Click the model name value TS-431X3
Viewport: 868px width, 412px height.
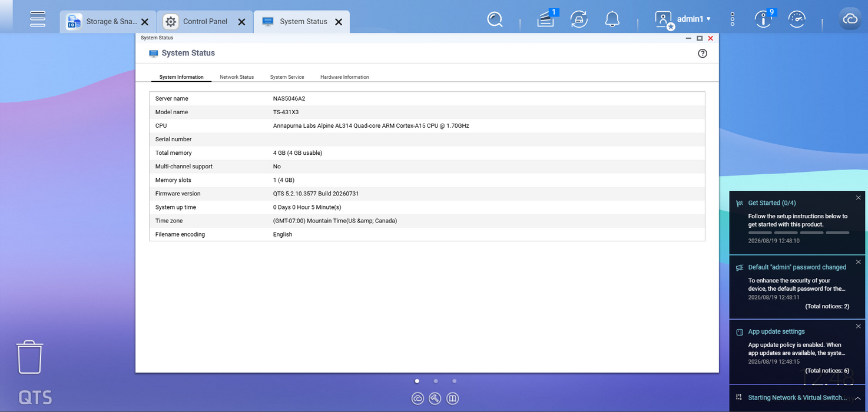[286, 112]
